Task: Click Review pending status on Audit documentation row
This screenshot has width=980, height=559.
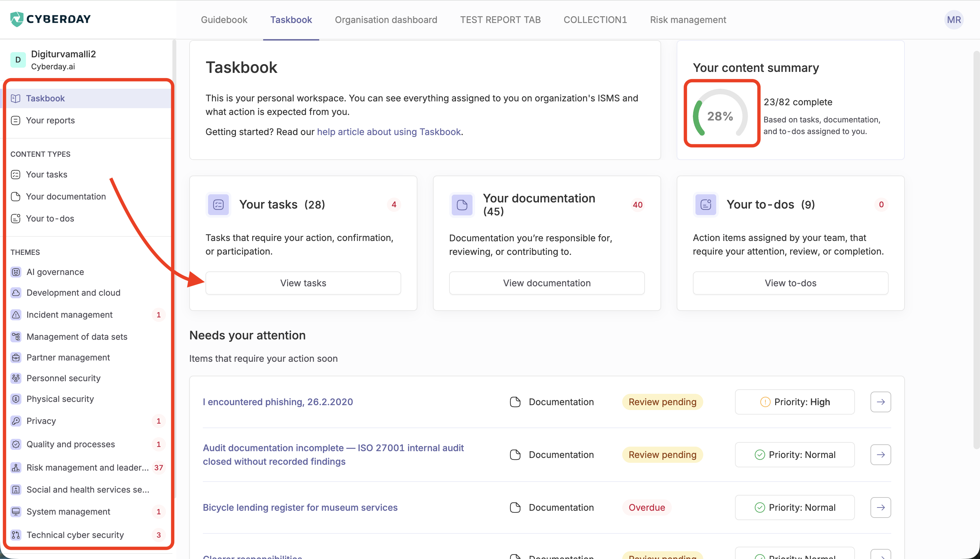Action: pos(662,455)
